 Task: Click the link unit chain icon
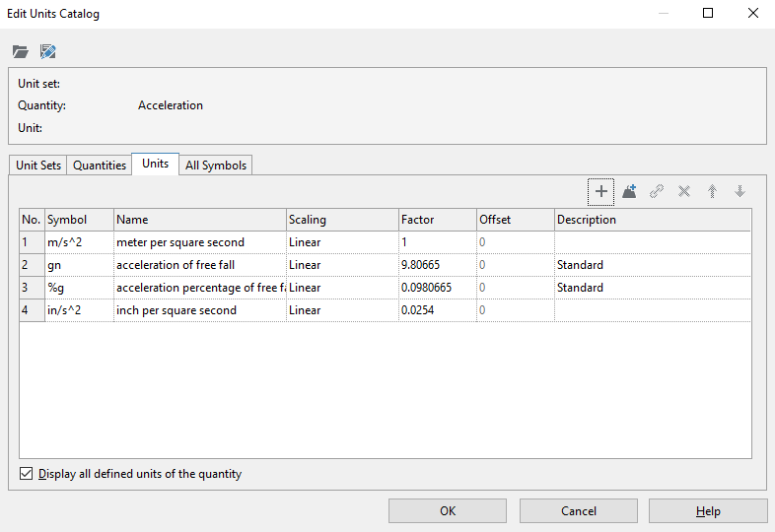pyautogui.click(x=657, y=191)
